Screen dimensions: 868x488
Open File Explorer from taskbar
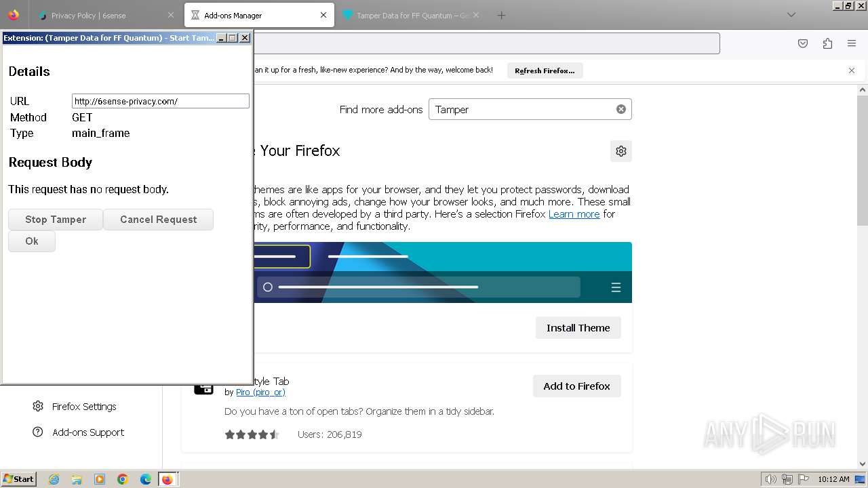77,479
